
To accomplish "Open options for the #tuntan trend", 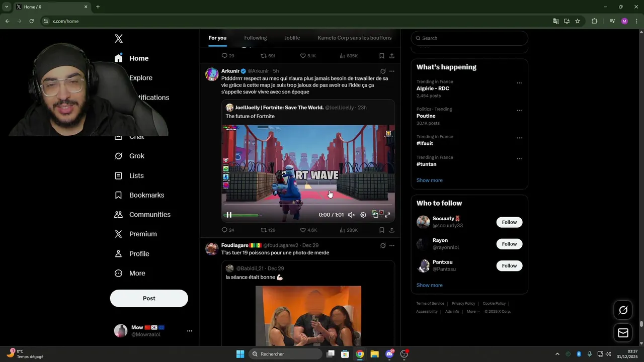I will 519,159.
